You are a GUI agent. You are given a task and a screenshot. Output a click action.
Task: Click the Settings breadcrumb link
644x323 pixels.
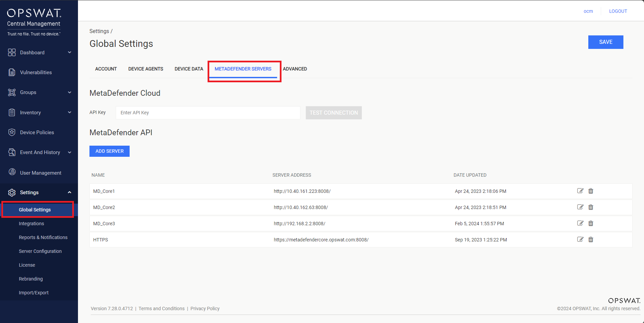(x=99, y=31)
